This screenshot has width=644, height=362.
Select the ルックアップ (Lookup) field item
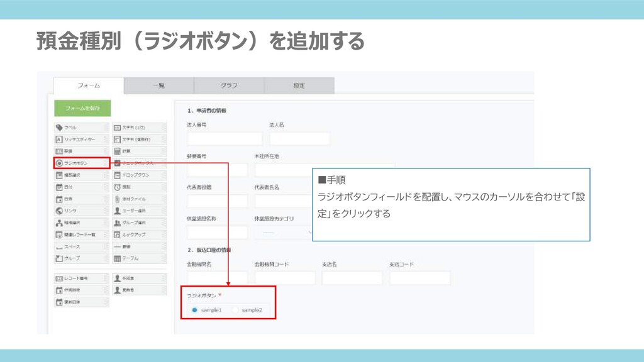coord(140,235)
